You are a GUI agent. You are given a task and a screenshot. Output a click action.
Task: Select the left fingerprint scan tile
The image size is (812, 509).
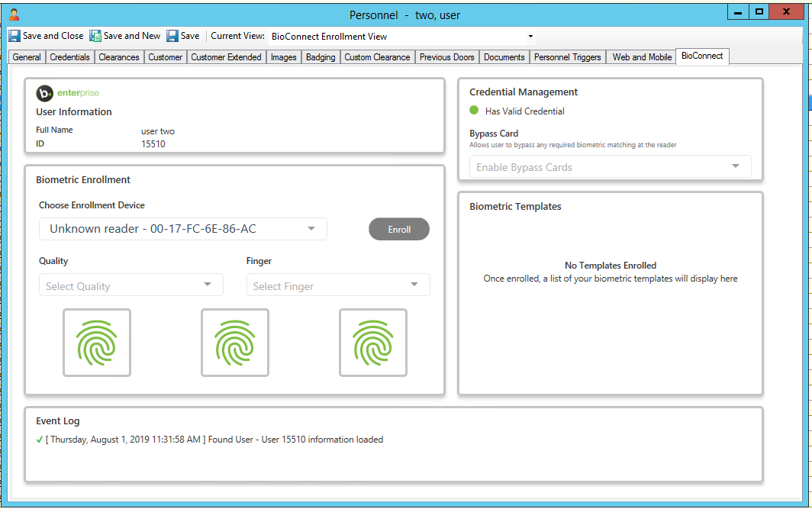97,343
